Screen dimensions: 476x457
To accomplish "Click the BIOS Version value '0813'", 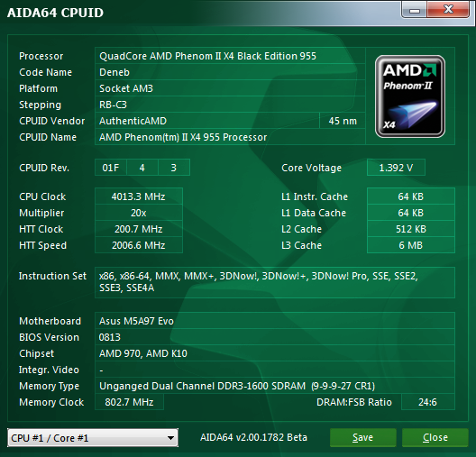I will click(x=110, y=337).
